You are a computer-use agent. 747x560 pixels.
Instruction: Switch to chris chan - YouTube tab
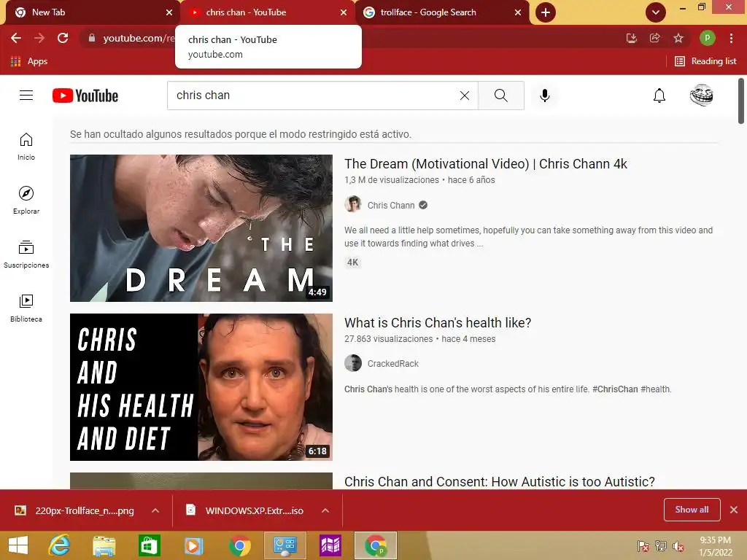tap(267, 12)
